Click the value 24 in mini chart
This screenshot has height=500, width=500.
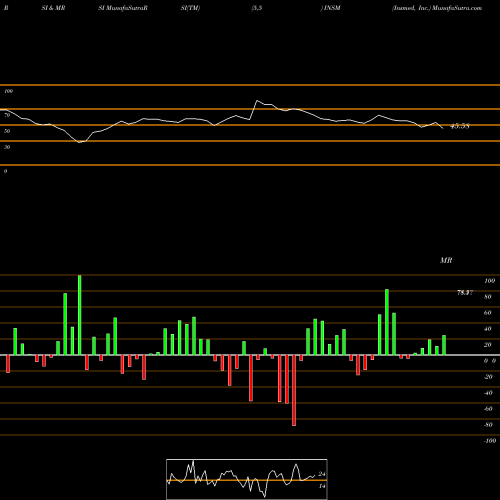[322, 474]
